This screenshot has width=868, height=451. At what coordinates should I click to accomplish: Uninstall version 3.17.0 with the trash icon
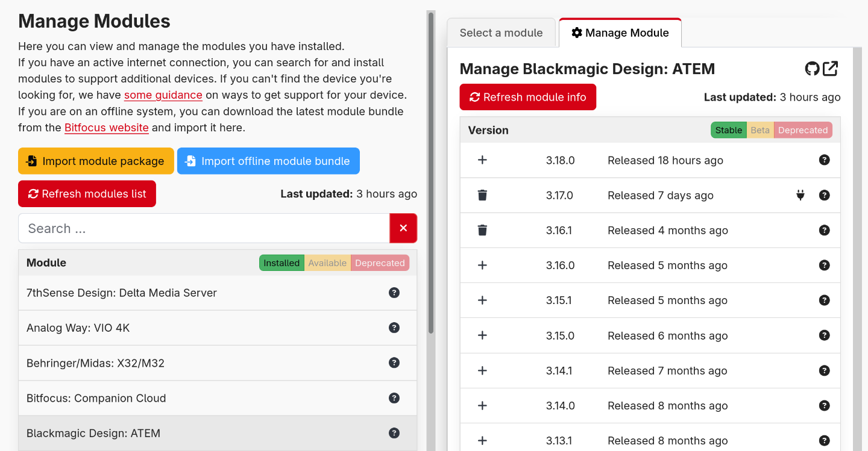click(482, 194)
